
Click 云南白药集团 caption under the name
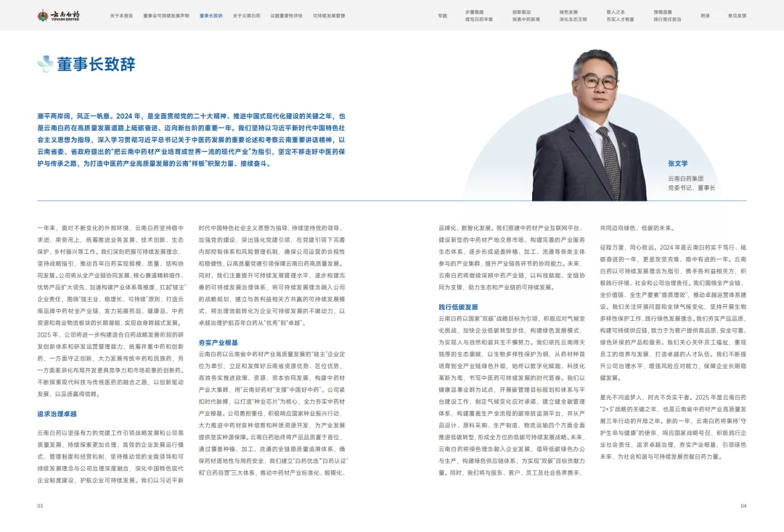[686, 179]
